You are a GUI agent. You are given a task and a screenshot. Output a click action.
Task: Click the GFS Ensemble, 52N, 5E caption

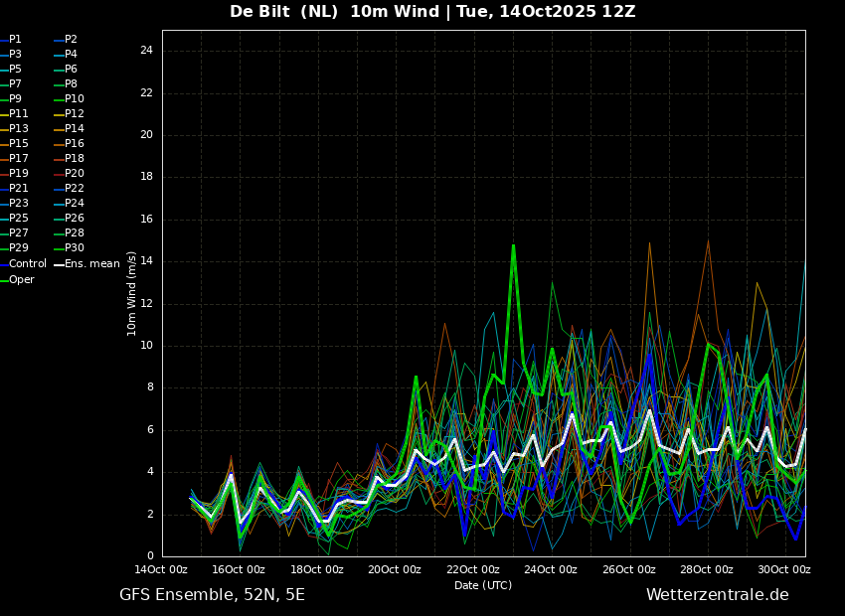[x=212, y=595]
